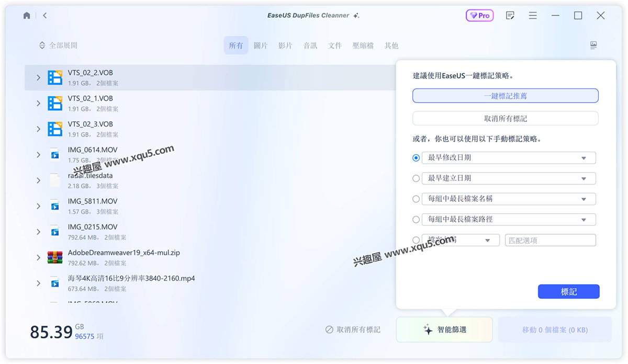The height and width of the screenshot is (364, 628).
Task: Click 取消所有標記 in the bottom bar
Action: click(x=353, y=329)
